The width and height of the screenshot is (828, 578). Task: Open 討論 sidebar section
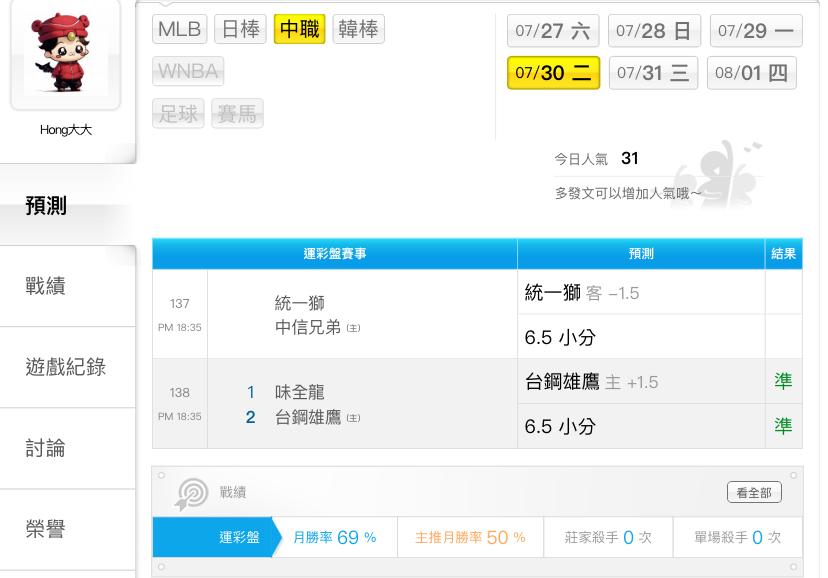point(68,448)
